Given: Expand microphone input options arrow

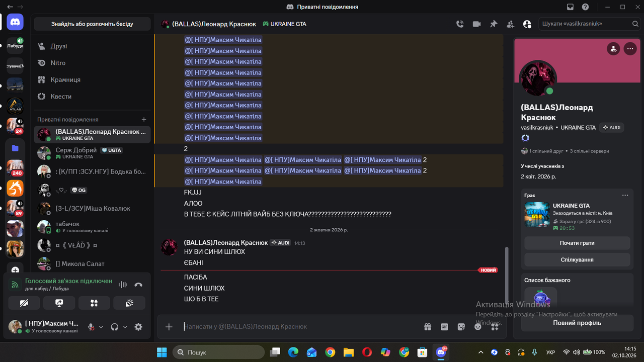Looking at the screenshot, I should (101, 327).
